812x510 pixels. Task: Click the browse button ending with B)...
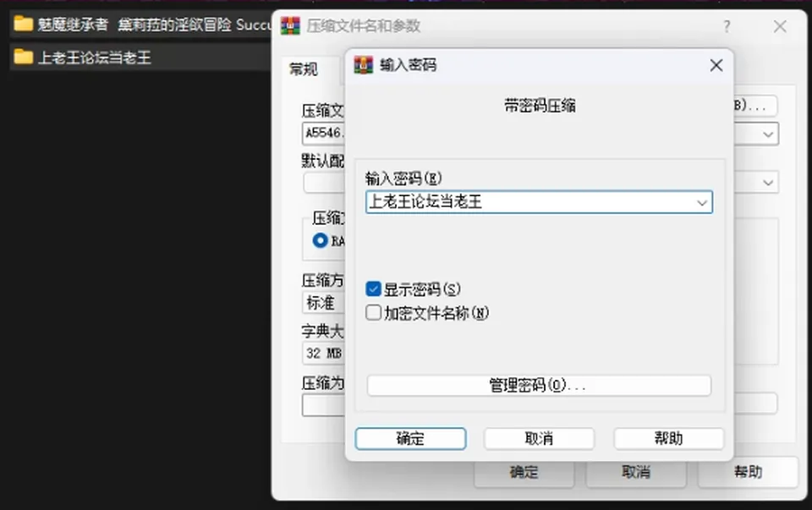pos(755,106)
